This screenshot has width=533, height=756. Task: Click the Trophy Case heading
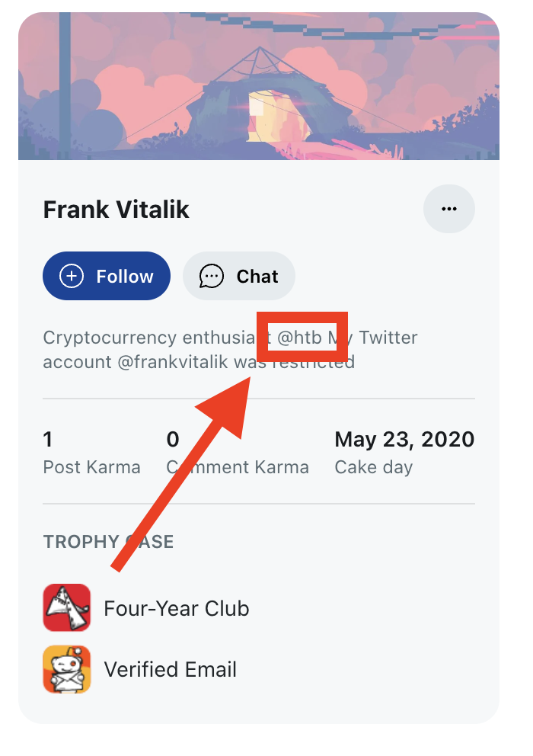109,542
